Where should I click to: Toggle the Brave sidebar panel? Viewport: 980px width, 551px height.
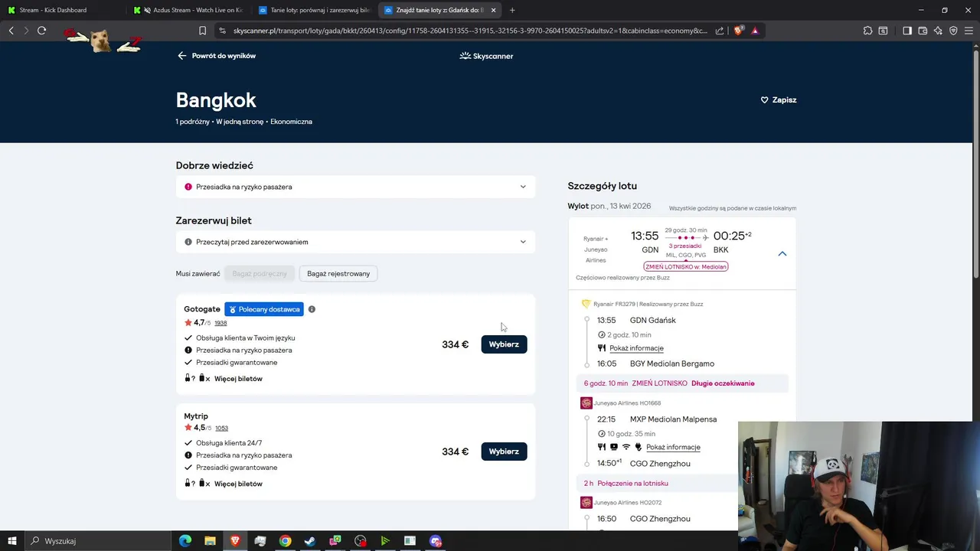907,31
